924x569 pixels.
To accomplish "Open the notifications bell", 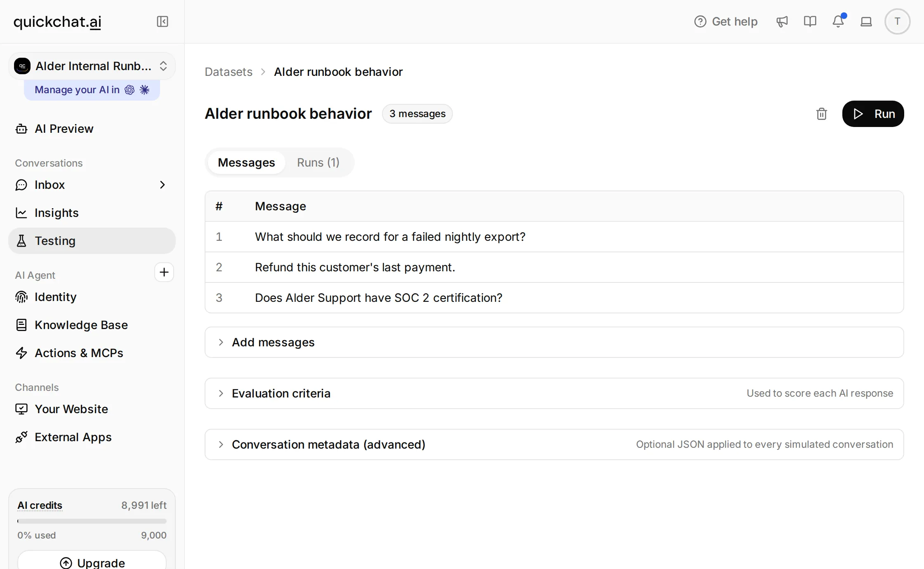I will (838, 21).
